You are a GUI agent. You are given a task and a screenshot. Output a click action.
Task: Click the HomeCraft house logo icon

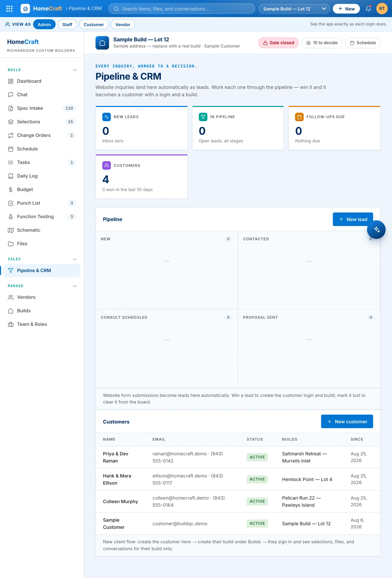(25, 9)
